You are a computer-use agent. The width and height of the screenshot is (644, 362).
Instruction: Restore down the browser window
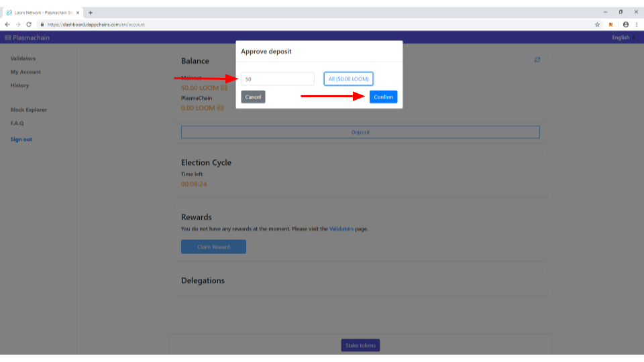click(x=621, y=12)
